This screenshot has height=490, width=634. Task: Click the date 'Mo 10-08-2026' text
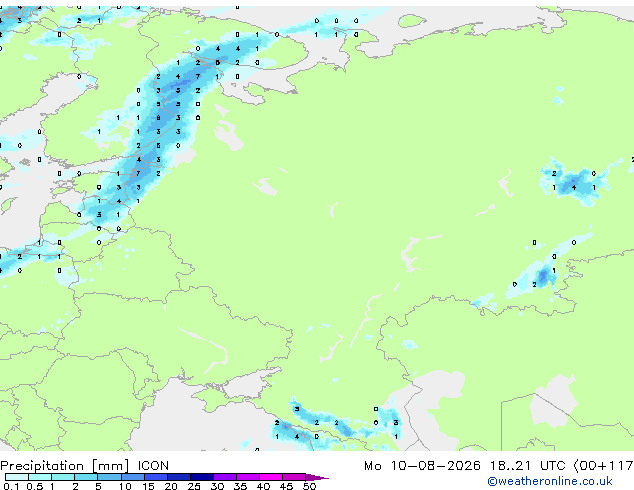click(x=422, y=466)
